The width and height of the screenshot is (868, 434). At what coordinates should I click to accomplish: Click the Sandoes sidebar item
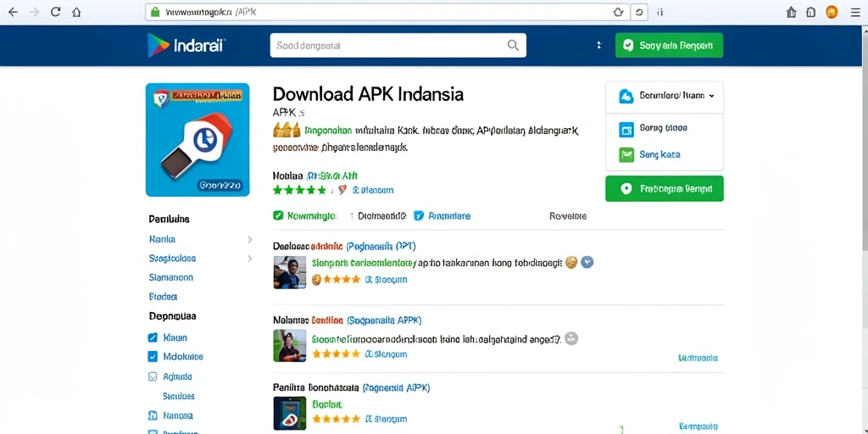178,397
